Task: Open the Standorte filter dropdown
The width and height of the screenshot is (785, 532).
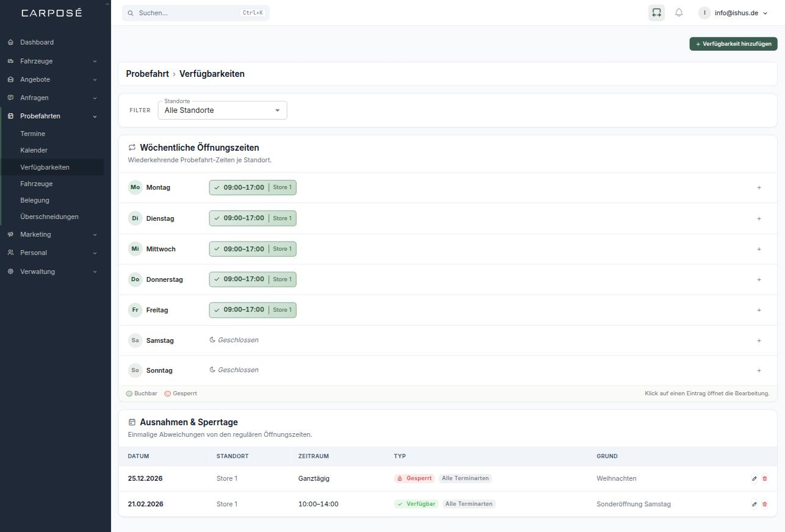Action: pos(222,110)
